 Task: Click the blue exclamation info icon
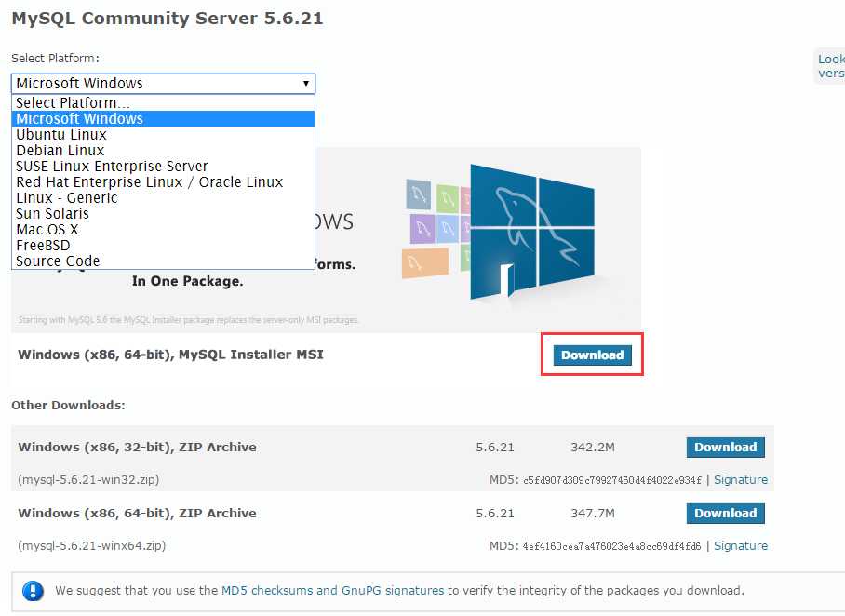pyautogui.click(x=33, y=591)
